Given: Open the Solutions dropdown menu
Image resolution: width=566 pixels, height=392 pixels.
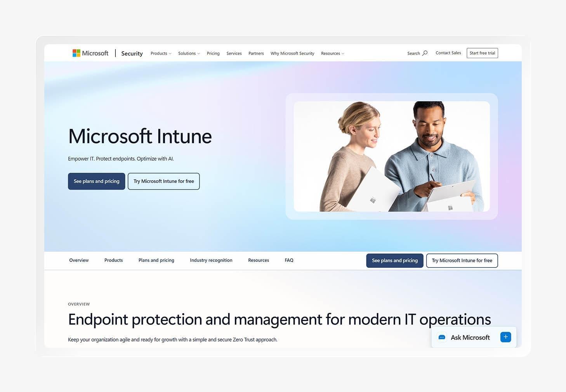Looking at the screenshot, I should click(189, 54).
